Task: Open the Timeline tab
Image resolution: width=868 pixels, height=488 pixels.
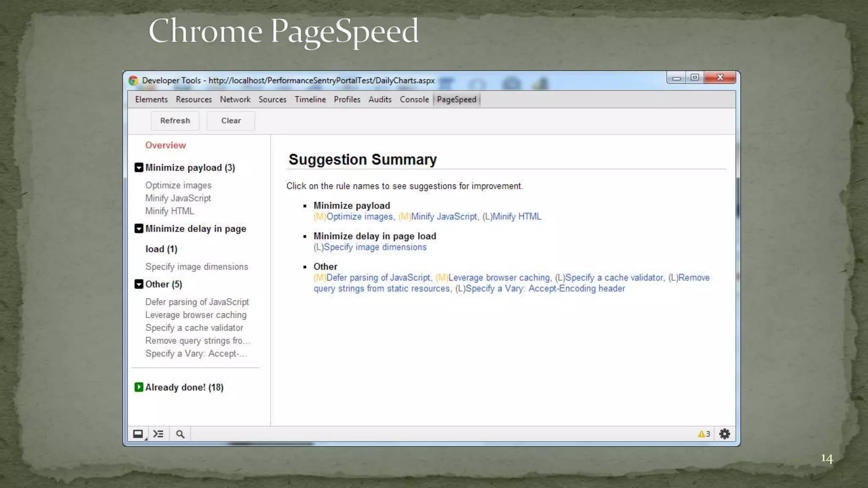Action: (310, 100)
